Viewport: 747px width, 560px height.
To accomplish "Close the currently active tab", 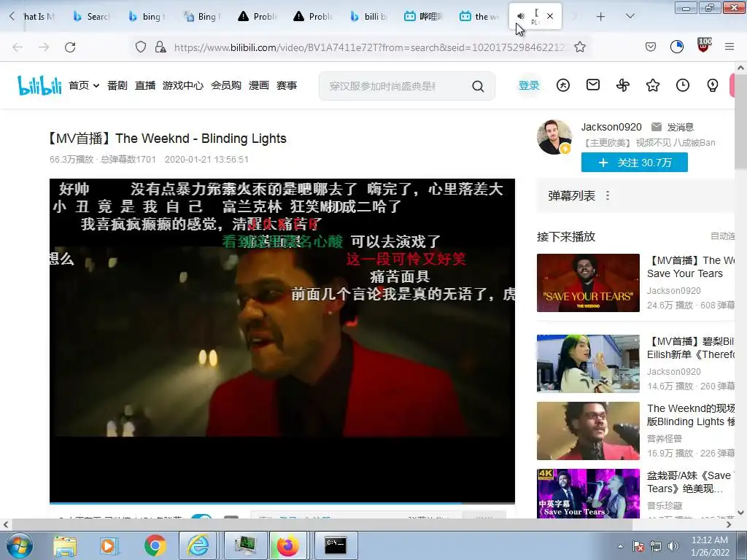I will pyautogui.click(x=550, y=16).
